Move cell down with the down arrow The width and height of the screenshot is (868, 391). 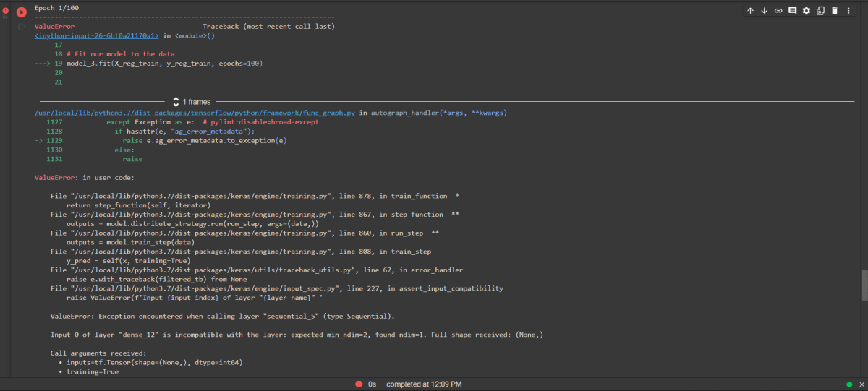click(x=764, y=11)
